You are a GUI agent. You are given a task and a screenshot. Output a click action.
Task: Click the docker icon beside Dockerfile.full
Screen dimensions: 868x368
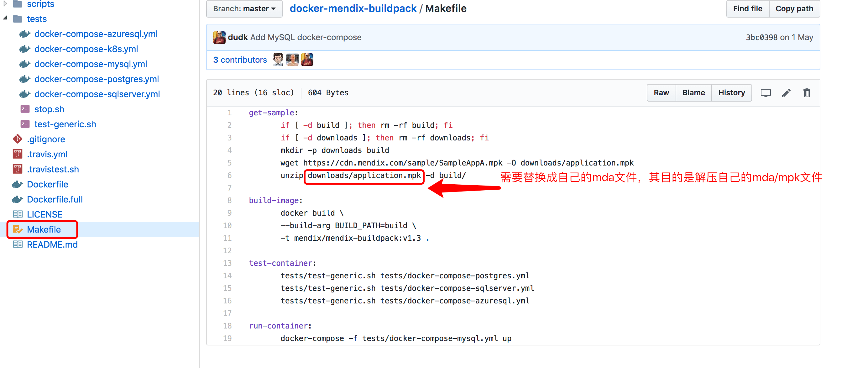(x=18, y=199)
